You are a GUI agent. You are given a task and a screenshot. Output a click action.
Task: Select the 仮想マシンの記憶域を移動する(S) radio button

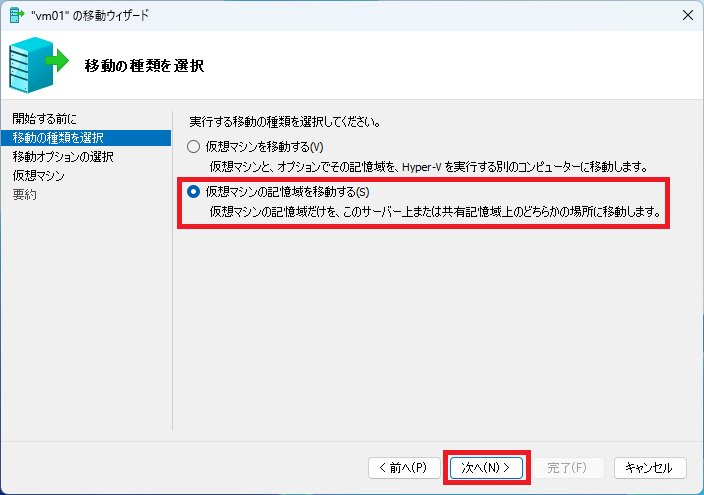coord(194,192)
